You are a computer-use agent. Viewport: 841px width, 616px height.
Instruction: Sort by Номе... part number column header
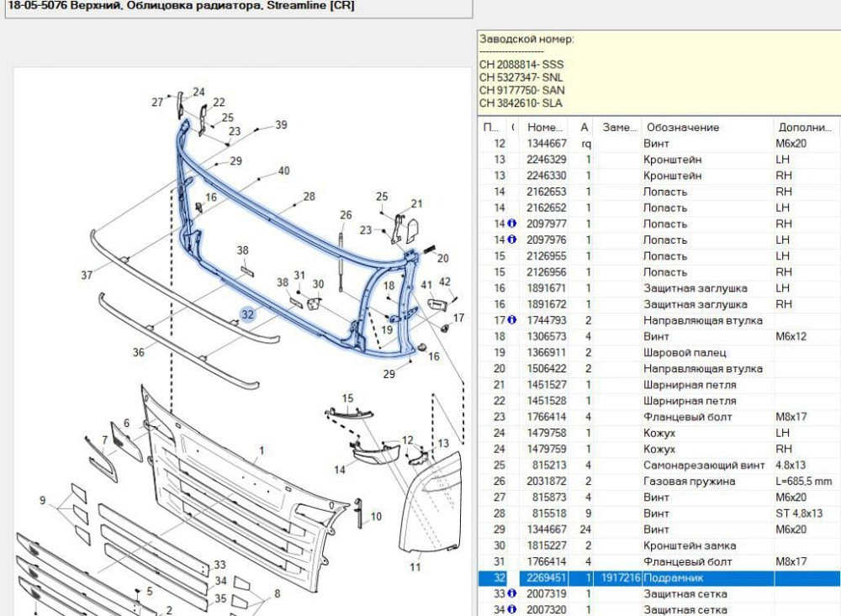coord(545,127)
